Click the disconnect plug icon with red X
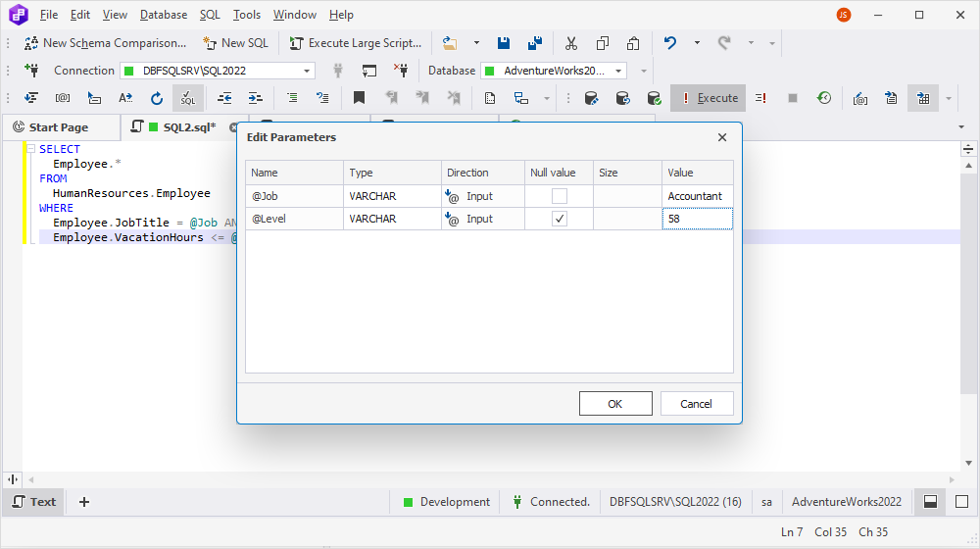The height and width of the screenshot is (549, 980). (401, 71)
